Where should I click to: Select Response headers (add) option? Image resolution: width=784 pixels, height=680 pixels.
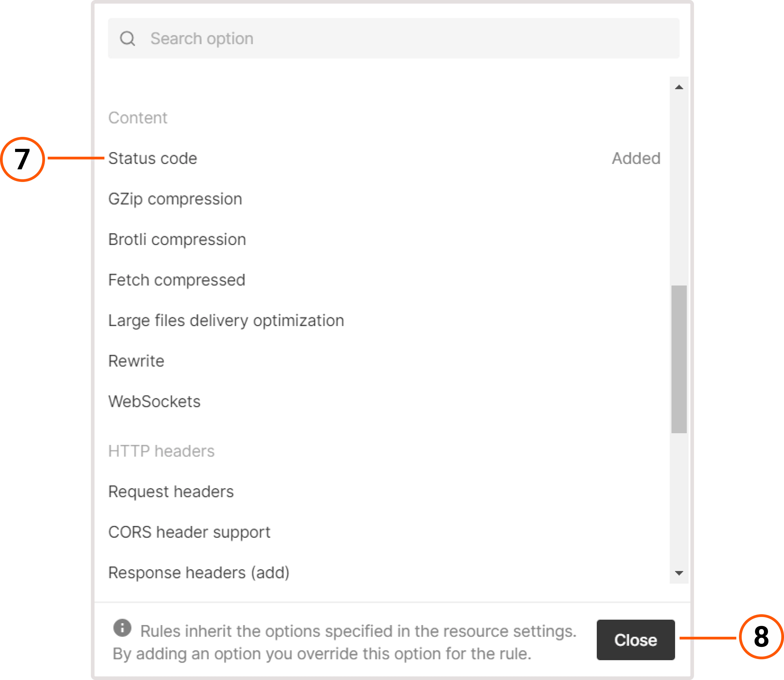pos(199,573)
